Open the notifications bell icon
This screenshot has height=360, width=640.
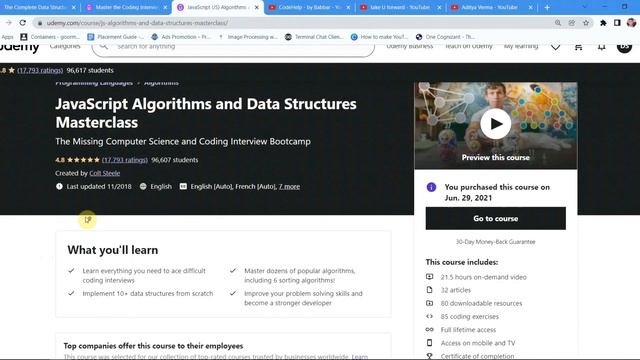click(601, 47)
